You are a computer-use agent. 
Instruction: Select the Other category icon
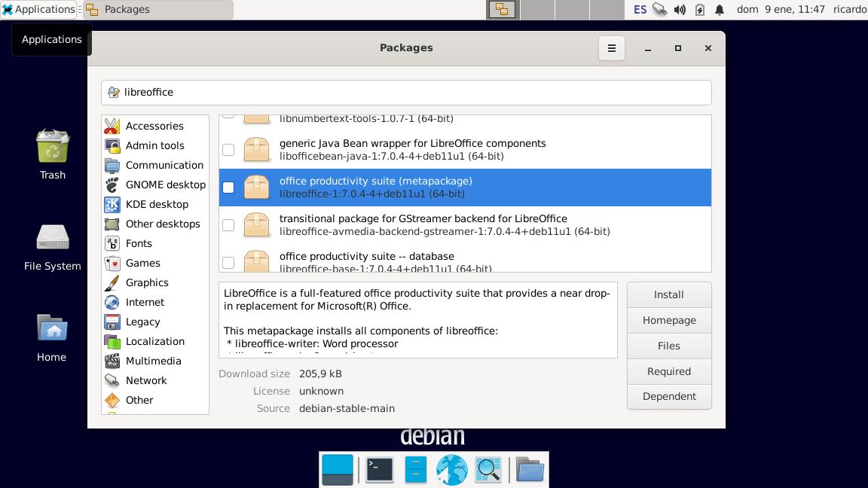click(112, 400)
